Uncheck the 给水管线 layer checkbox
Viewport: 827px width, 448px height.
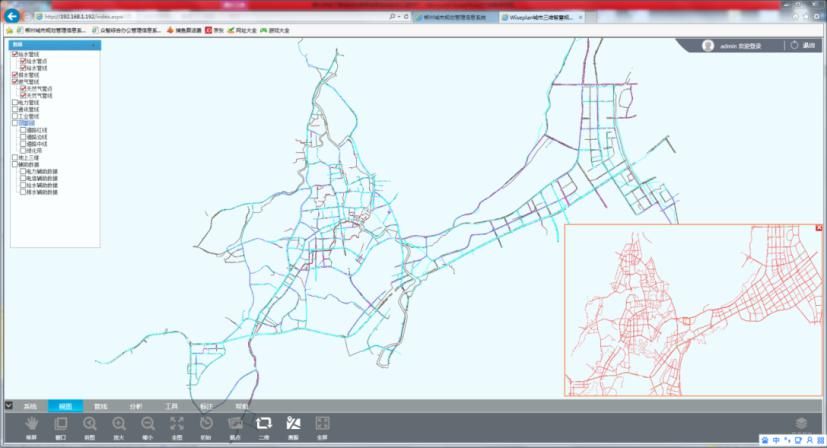[15, 55]
